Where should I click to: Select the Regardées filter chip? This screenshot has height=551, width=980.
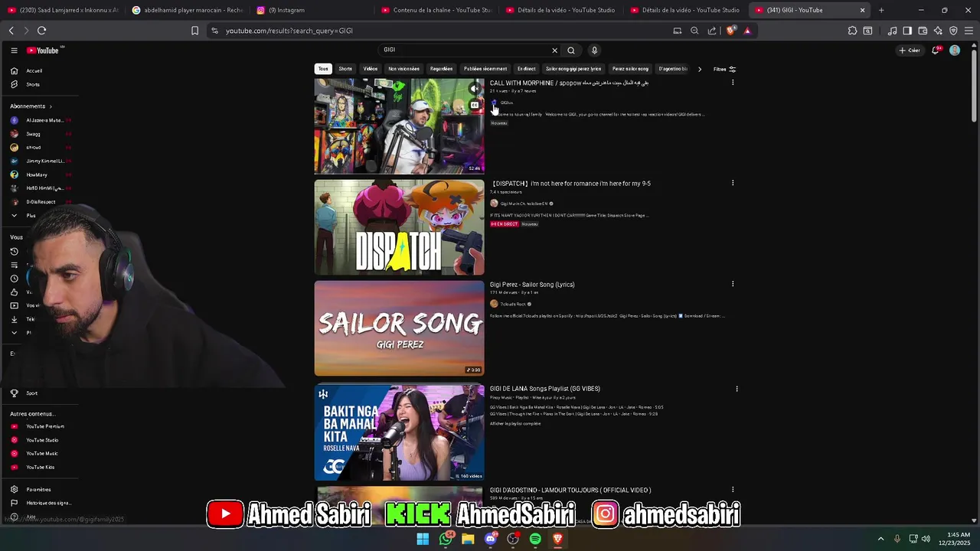click(x=441, y=69)
